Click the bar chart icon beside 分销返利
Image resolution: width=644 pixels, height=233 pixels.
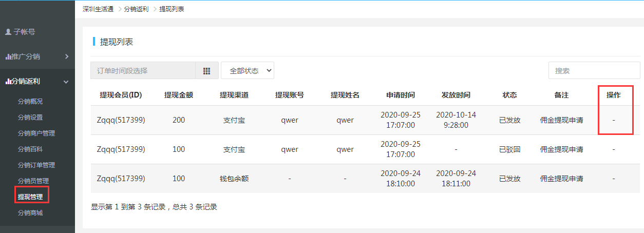click(8, 81)
